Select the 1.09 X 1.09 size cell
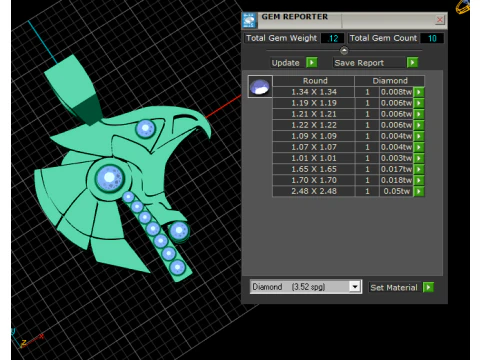The width and height of the screenshot is (480, 360). [x=314, y=136]
